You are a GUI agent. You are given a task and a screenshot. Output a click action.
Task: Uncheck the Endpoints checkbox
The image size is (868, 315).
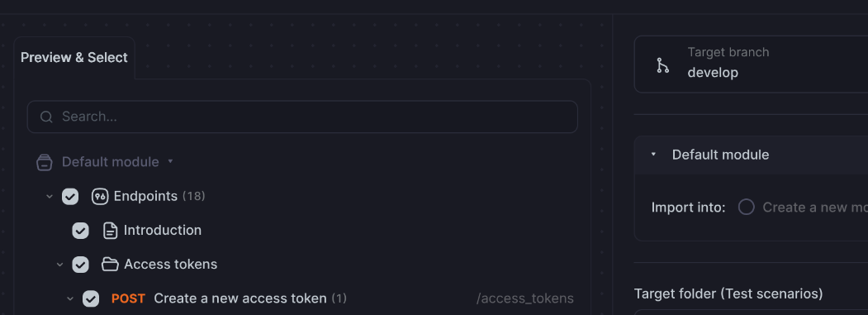pyautogui.click(x=70, y=196)
